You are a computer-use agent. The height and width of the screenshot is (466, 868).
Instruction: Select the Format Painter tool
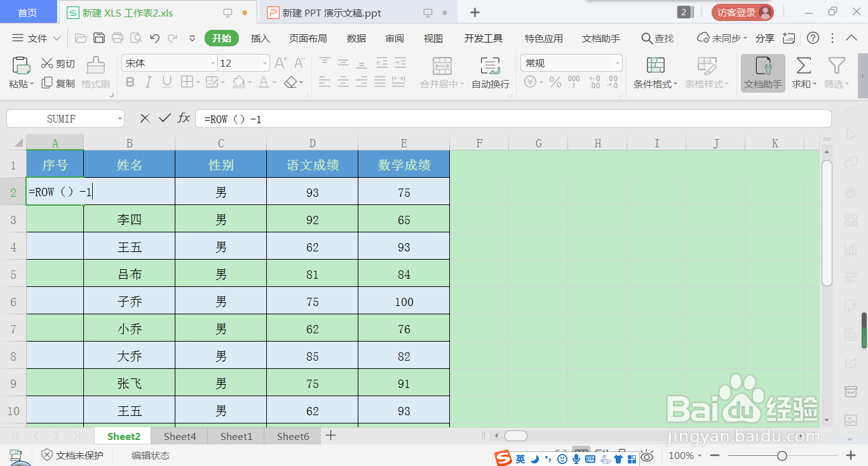(95, 72)
